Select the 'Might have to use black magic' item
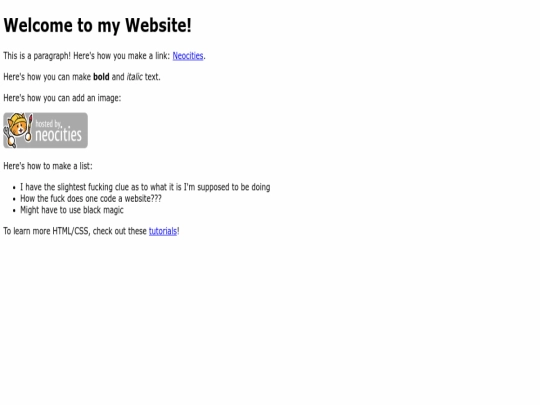The height and width of the screenshot is (405, 540). pyautogui.click(x=72, y=210)
